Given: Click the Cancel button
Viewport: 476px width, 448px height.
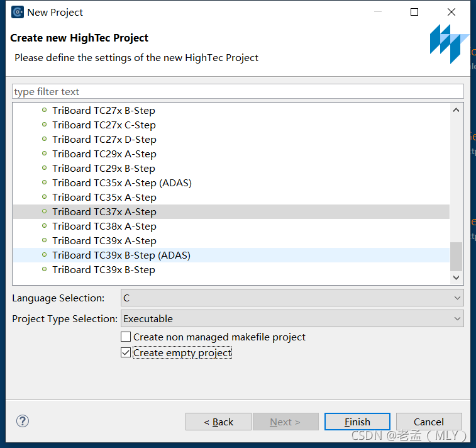Looking at the screenshot, I should (x=429, y=422).
